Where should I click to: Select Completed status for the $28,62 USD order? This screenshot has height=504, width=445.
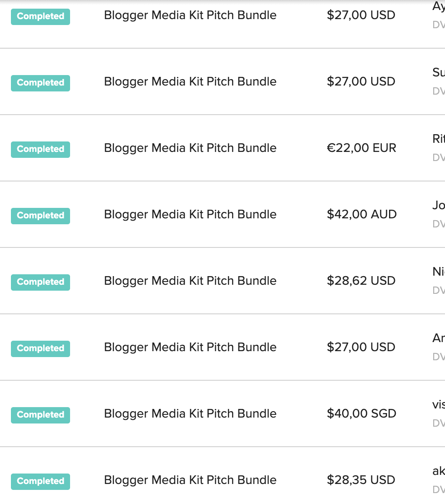click(x=40, y=282)
